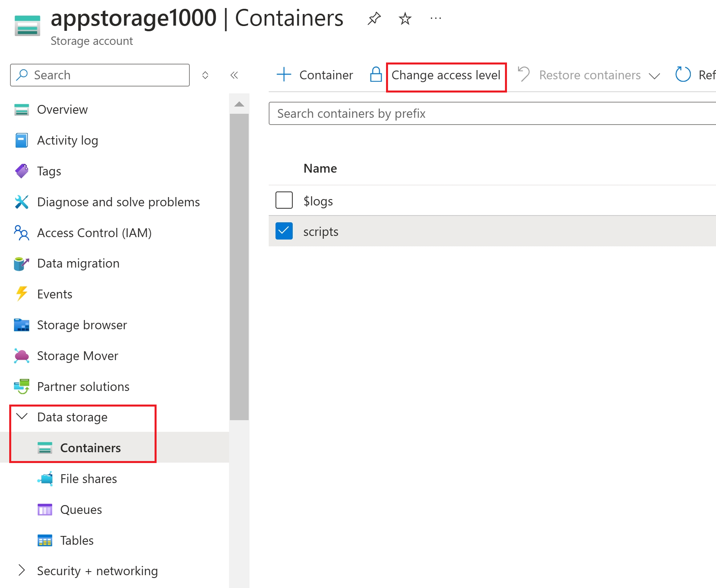Click the circular Refresh icon
This screenshot has height=588, width=716.
[x=683, y=75]
